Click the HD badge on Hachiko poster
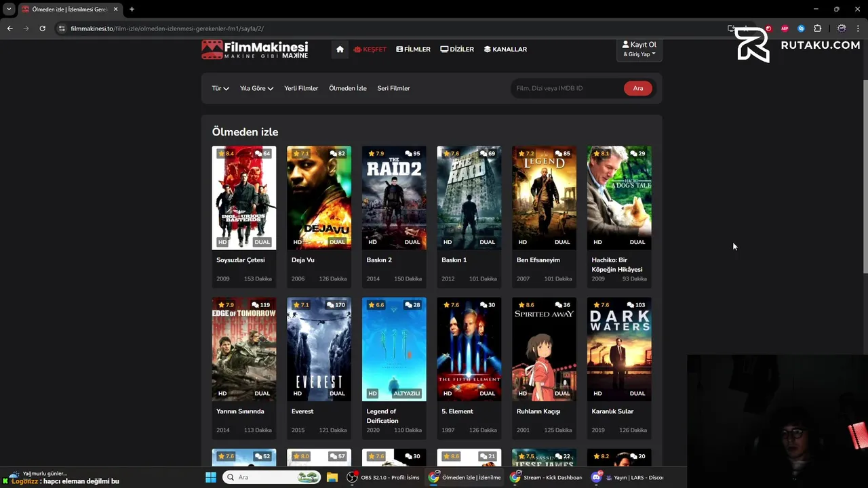 click(597, 242)
